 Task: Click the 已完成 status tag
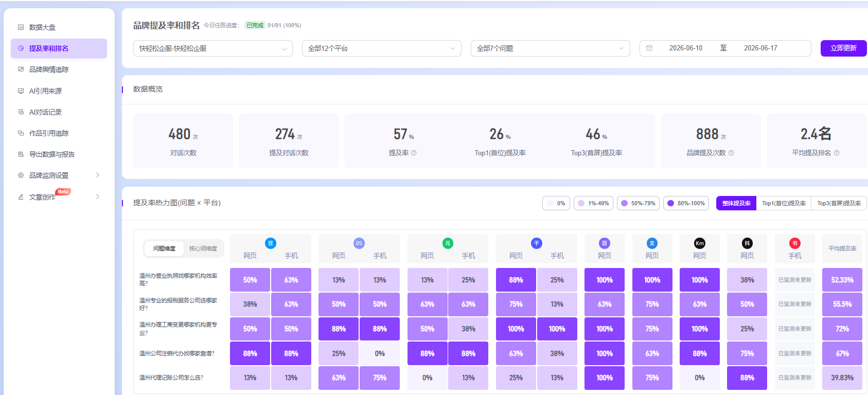coord(255,25)
